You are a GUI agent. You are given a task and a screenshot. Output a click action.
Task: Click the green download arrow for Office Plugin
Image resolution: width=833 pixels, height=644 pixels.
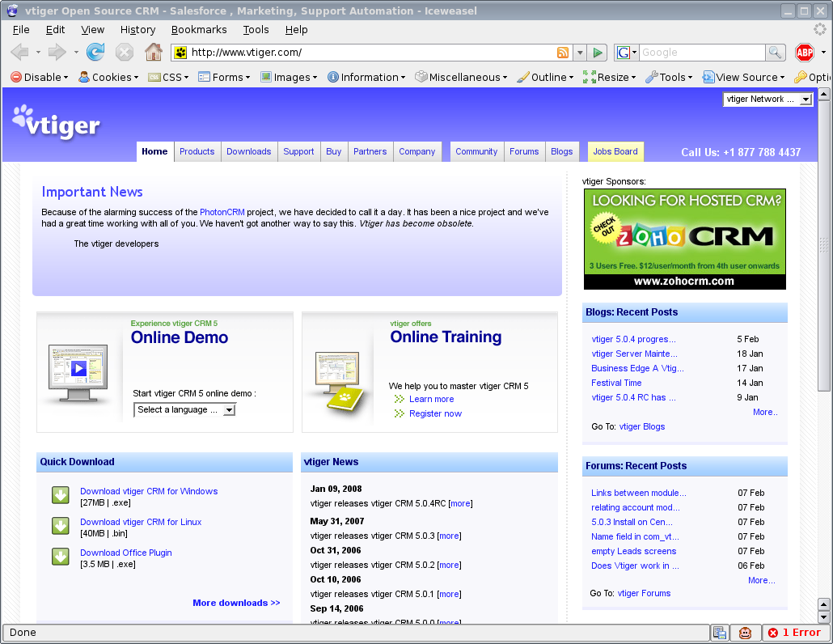coord(61,557)
